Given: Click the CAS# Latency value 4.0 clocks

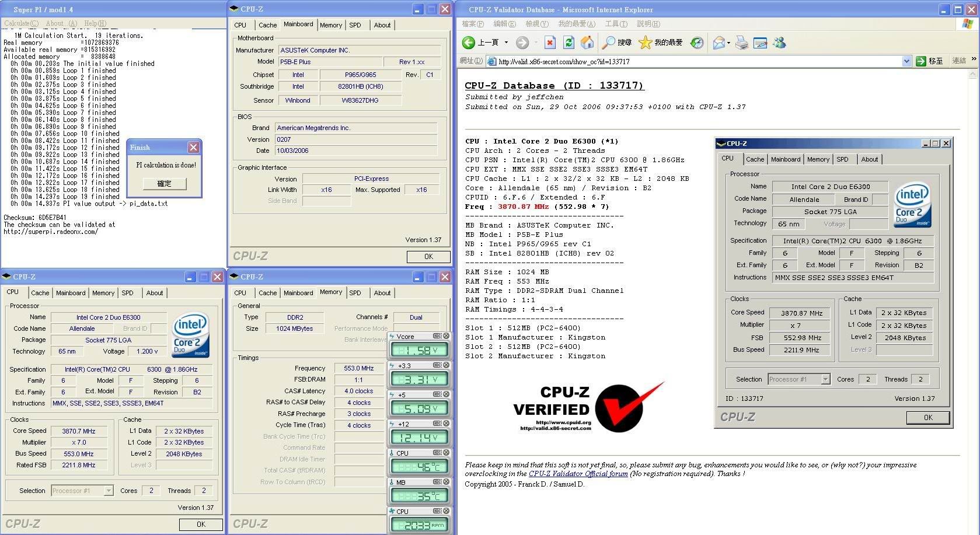Looking at the screenshot, I should point(358,391).
